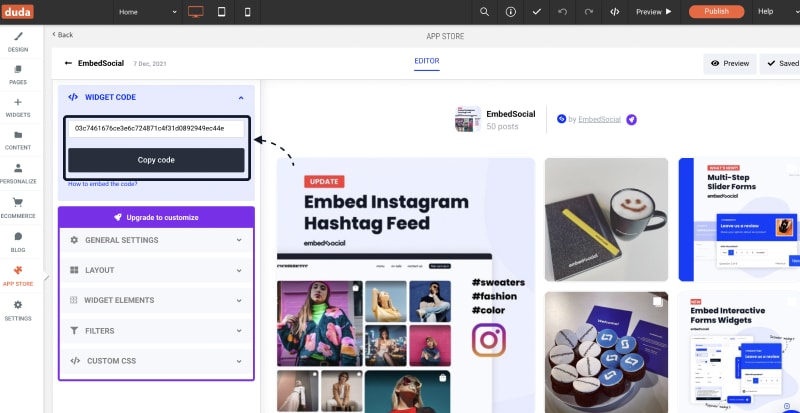
Task: Click the blue verified icon before 'by'
Action: click(x=561, y=119)
